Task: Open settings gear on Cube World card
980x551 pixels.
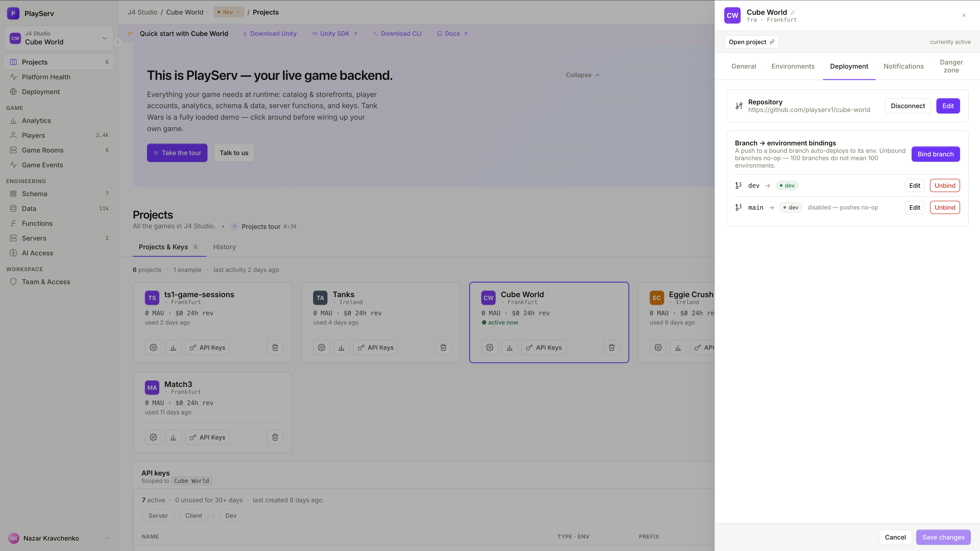Action: (x=490, y=347)
